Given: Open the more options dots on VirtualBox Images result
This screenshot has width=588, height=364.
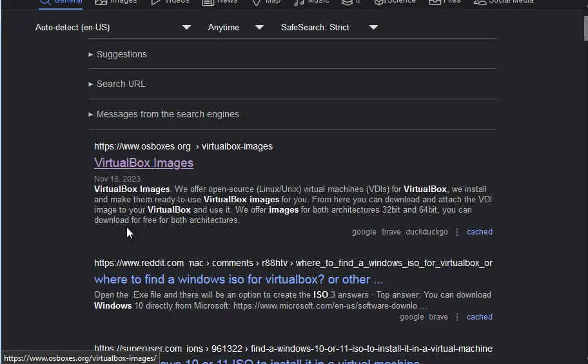Looking at the screenshot, I should (x=456, y=232).
